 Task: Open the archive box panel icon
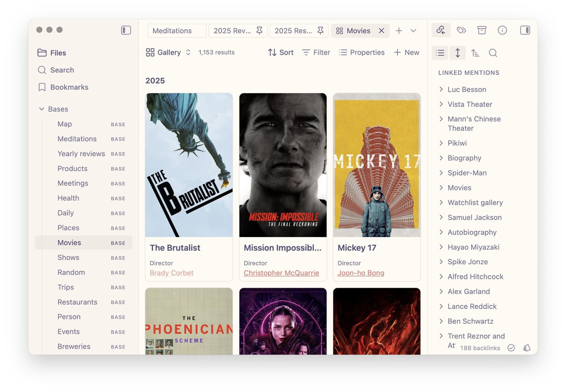click(x=482, y=30)
